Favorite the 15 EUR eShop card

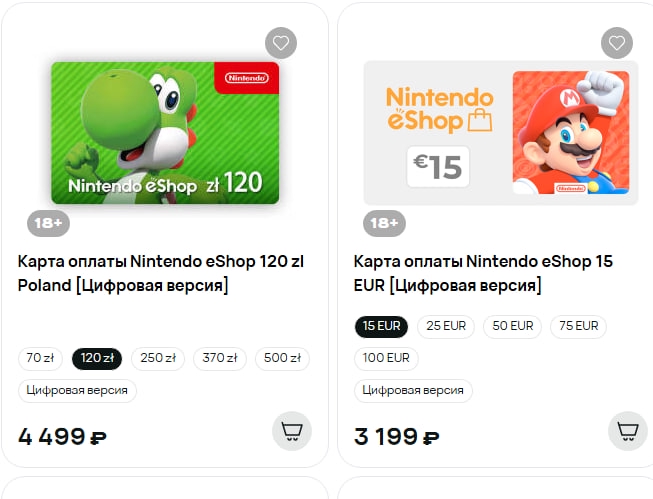tap(617, 43)
